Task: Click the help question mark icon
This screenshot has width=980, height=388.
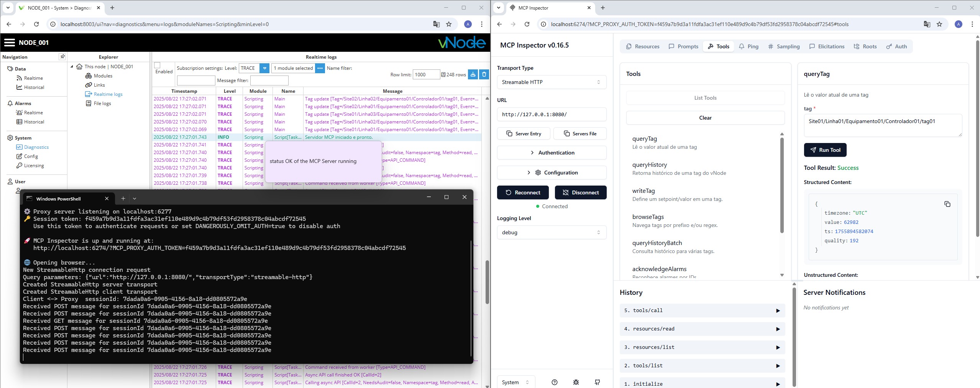Action: [x=554, y=382]
